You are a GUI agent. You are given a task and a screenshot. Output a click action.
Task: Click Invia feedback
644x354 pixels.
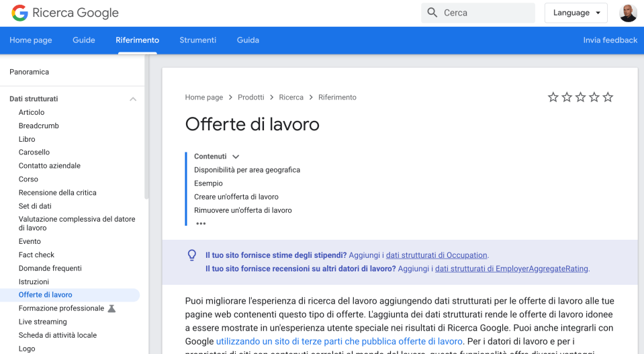[610, 40]
